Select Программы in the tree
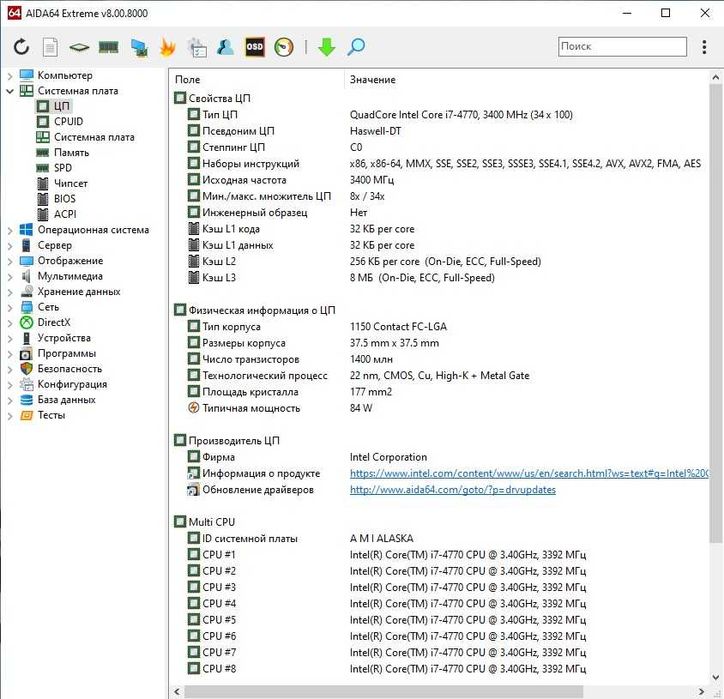 [x=58, y=353]
